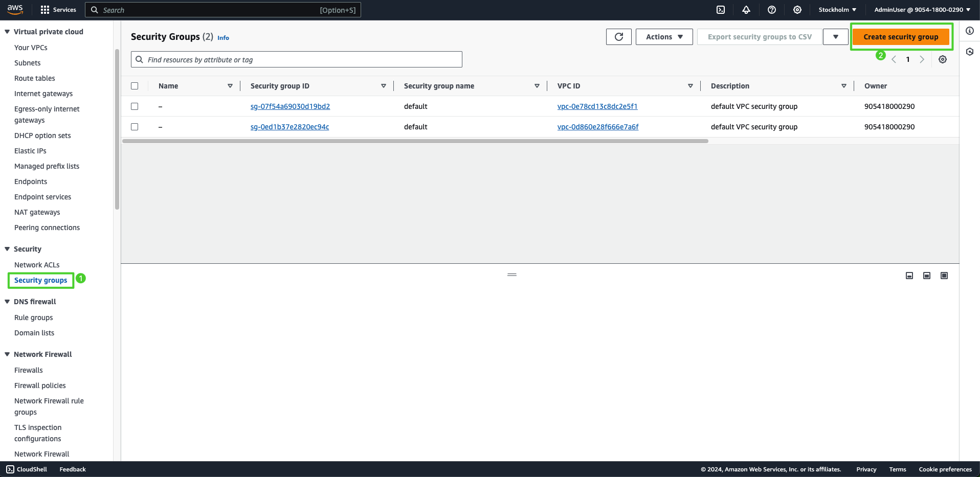
Task: Open Network ACLs in the sidebar
Action: coord(37,265)
